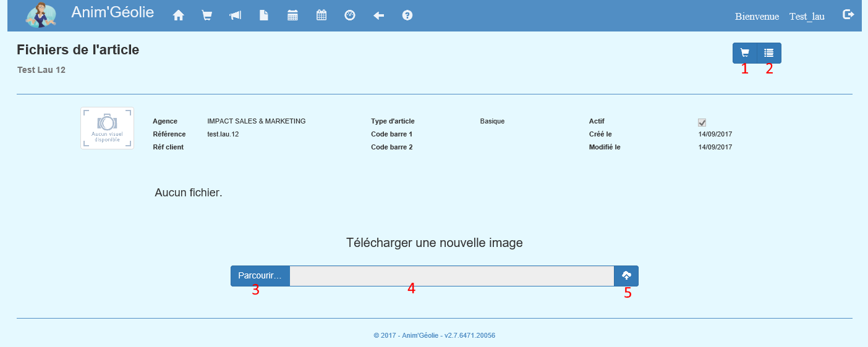
Task: Click the cloud upload button
Action: (626, 276)
